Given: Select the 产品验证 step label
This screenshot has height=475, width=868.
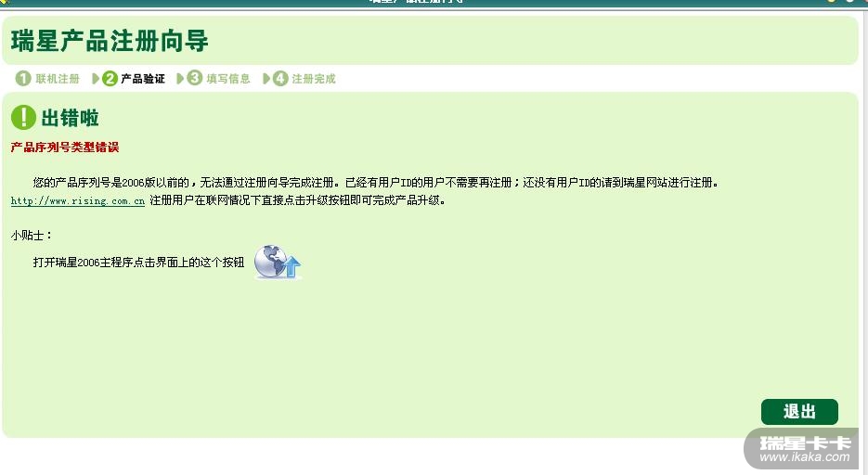Looking at the screenshot, I should tap(143, 79).
